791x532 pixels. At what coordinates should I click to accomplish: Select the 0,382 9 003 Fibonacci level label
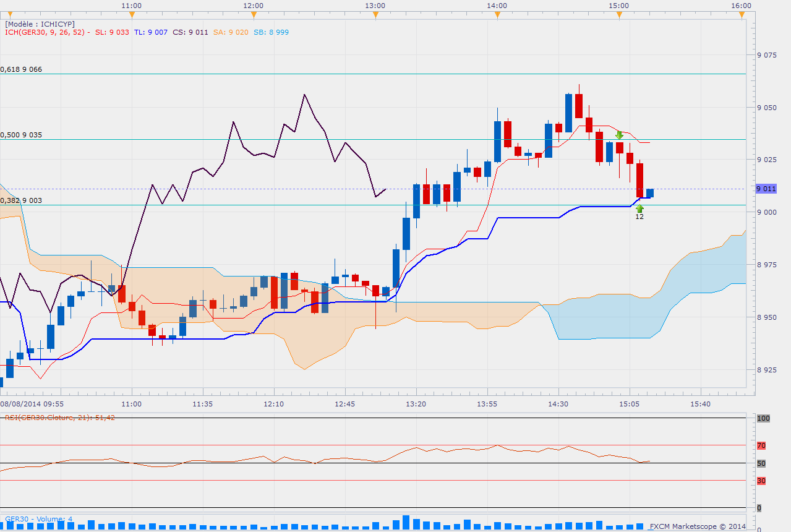click(21, 200)
